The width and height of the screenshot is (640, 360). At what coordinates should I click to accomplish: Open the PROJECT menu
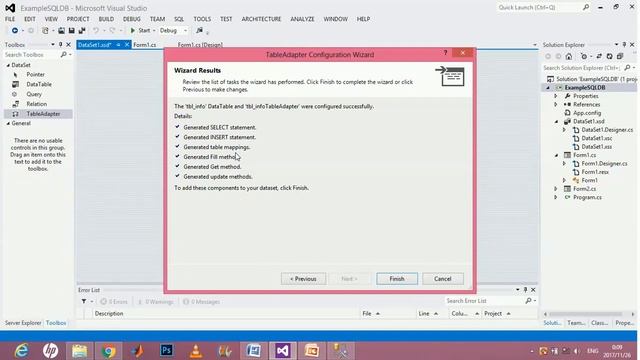coord(78,19)
